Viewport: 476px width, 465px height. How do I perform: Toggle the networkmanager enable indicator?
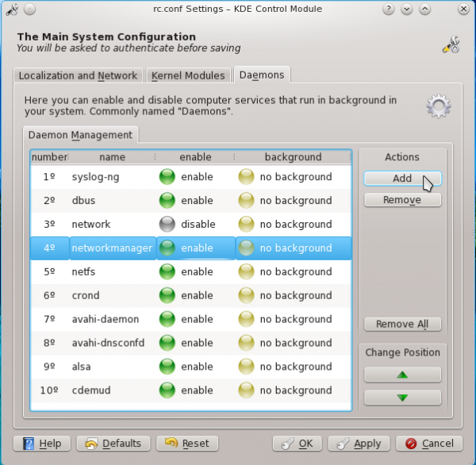click(167, 248)
